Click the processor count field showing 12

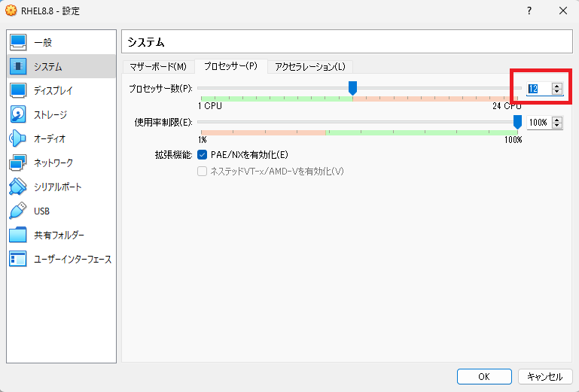(539, 89)
